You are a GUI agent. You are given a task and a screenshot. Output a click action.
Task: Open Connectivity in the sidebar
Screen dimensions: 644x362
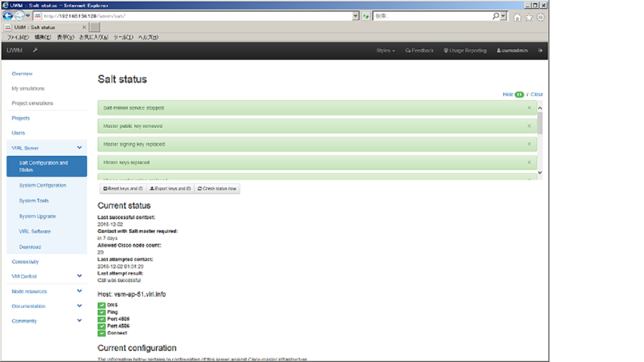[x=25, y=261]
